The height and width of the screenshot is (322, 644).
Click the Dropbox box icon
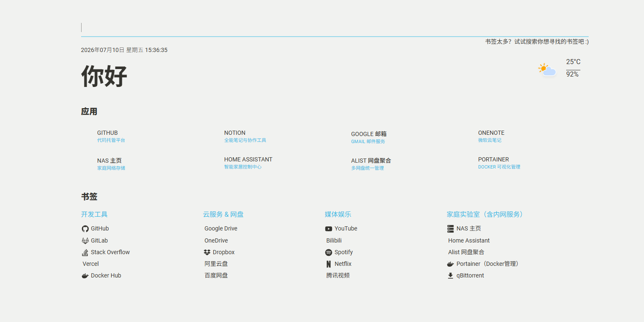click(207, 252)
